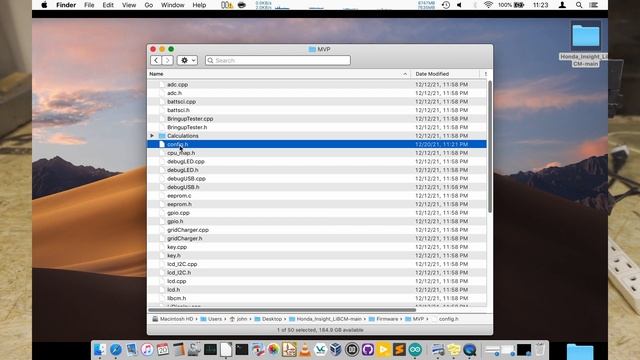This screenshot has width=640, height=360.
Task: Open the Go menu
Action: tap(149, 5)
